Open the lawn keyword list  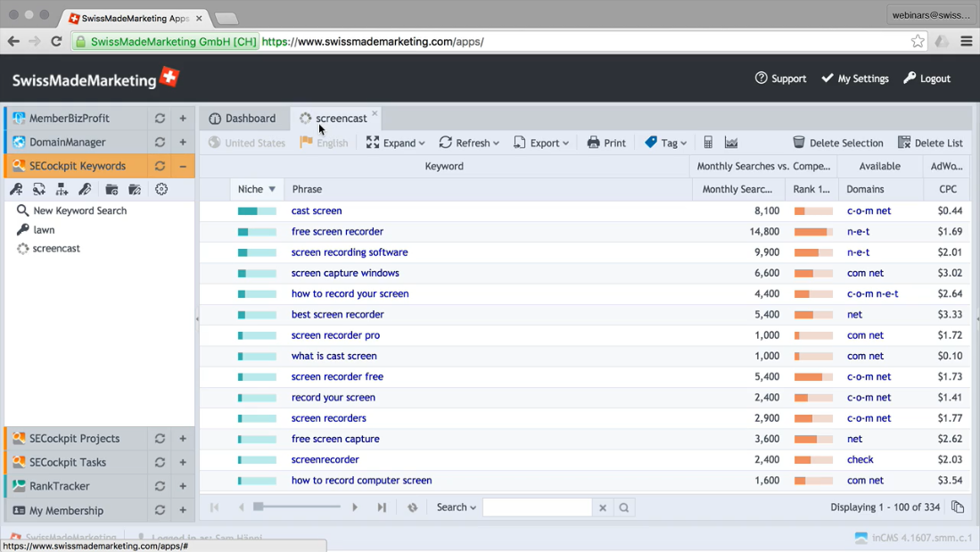click(x=44, y=229)
